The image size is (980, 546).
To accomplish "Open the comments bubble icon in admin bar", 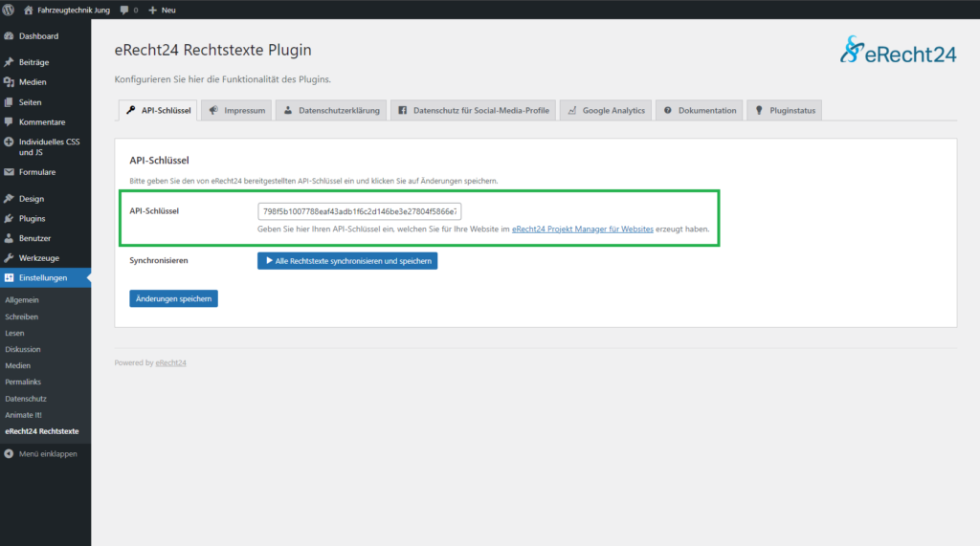I will [x=125, y=10].
